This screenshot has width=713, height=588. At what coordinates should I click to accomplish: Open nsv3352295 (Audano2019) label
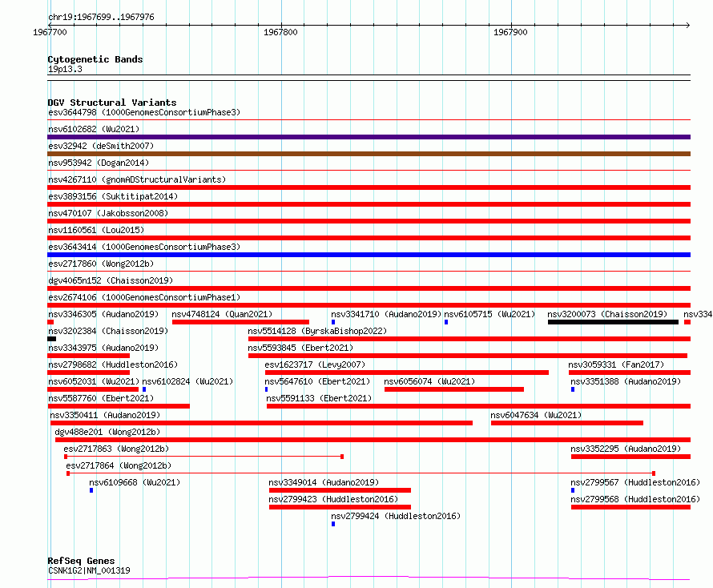pos(626,449)
